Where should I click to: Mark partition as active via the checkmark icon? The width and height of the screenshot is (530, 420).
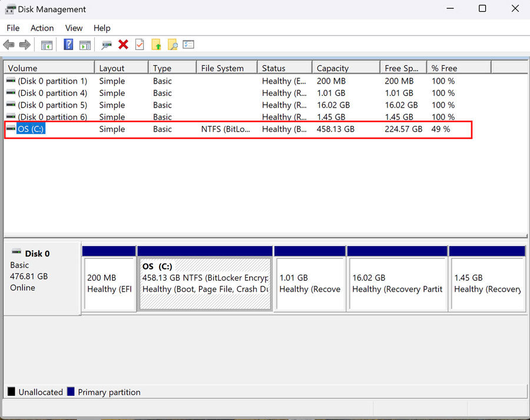(x=140, y=45)
